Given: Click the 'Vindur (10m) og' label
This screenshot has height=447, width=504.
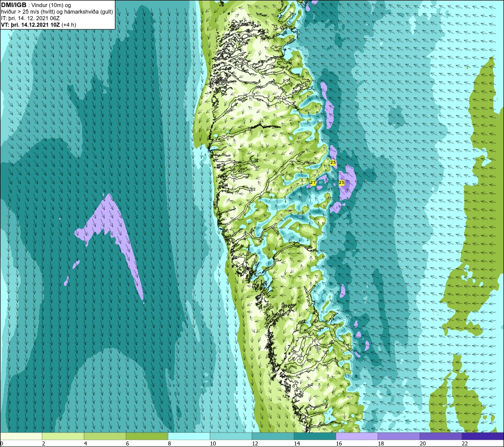Looking at the screenshot, I should click(51, 6).
